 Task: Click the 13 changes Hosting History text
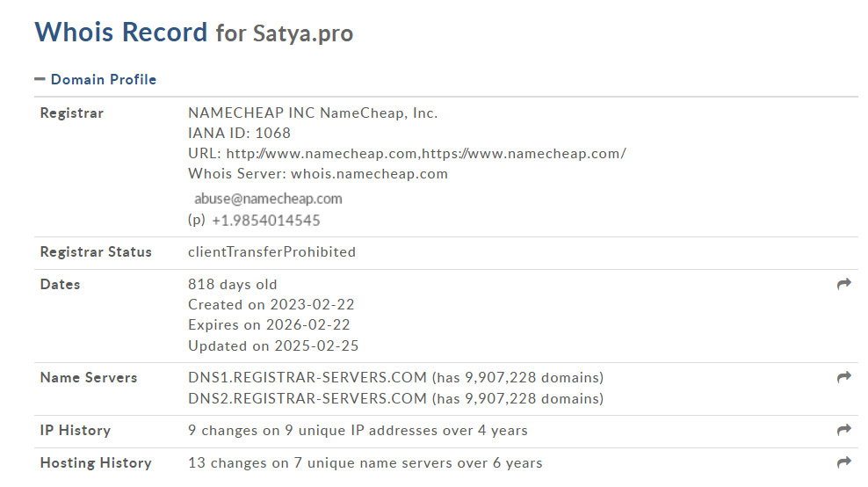[365, 462]
